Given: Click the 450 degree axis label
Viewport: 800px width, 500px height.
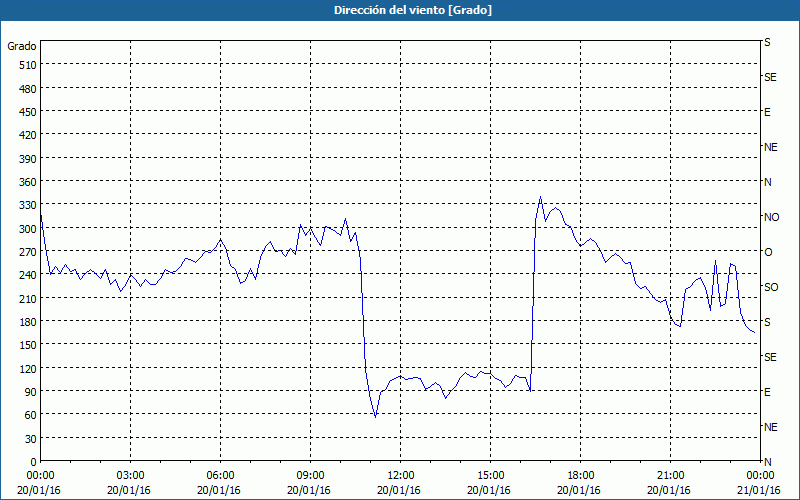Looking at the screenshot, I should (x=27, y=112).
